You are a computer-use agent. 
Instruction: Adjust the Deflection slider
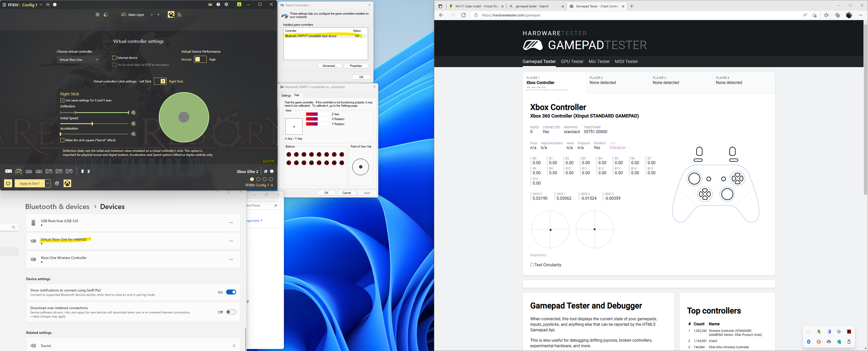95,113
